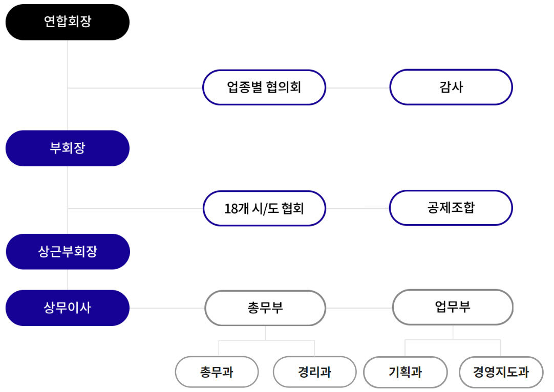Click the 업무부 department box
This screenshot has width=554, height=392.
[453, 308]
